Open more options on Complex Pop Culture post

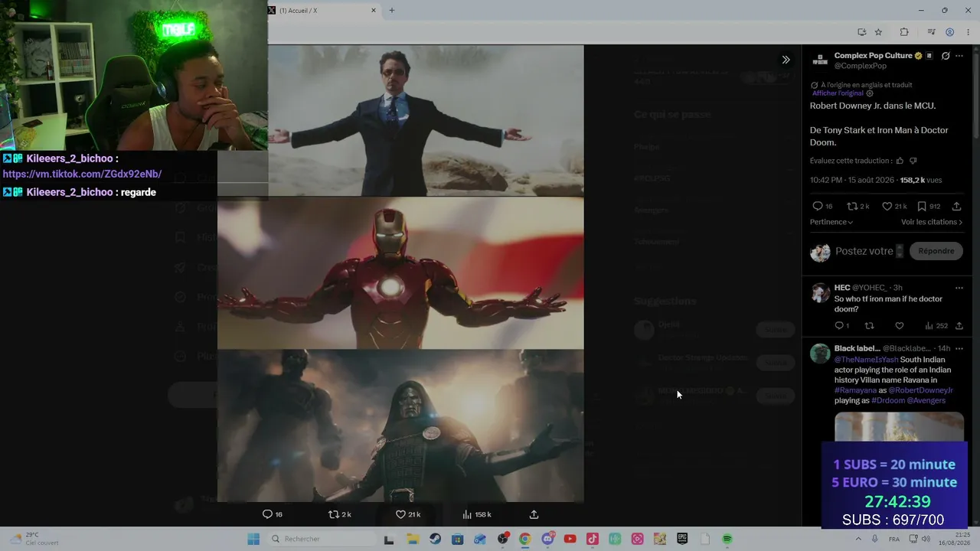[x=959, y=56]
